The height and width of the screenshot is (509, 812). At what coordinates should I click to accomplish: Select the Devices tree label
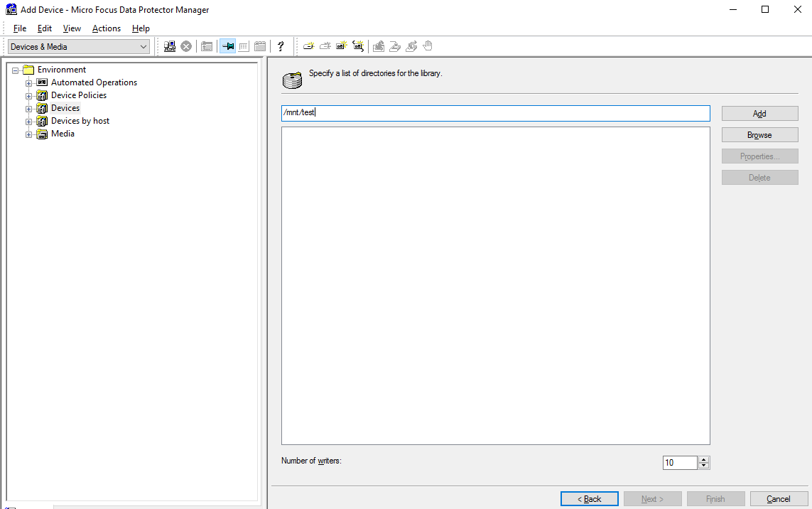point(65,108)
